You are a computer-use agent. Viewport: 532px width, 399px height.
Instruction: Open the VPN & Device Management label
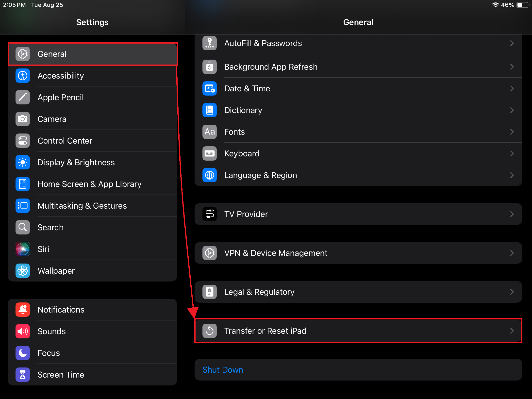(x=276, y=253)
